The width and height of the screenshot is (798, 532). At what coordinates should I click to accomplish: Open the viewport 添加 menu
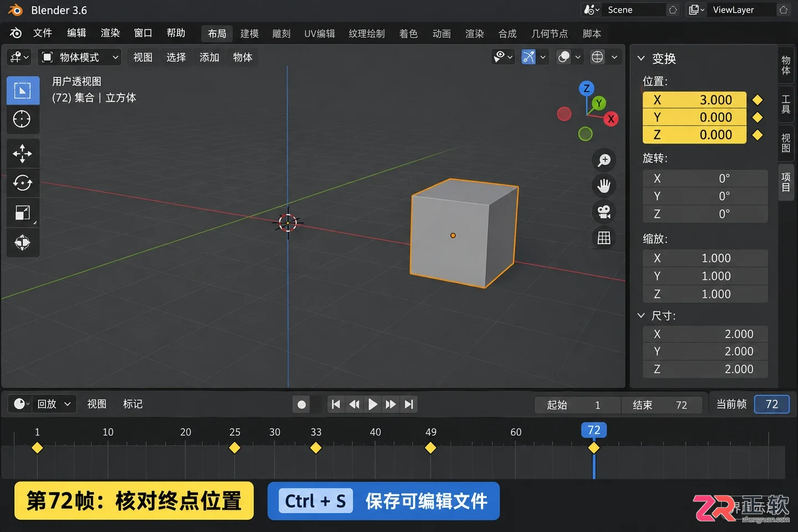209,57
